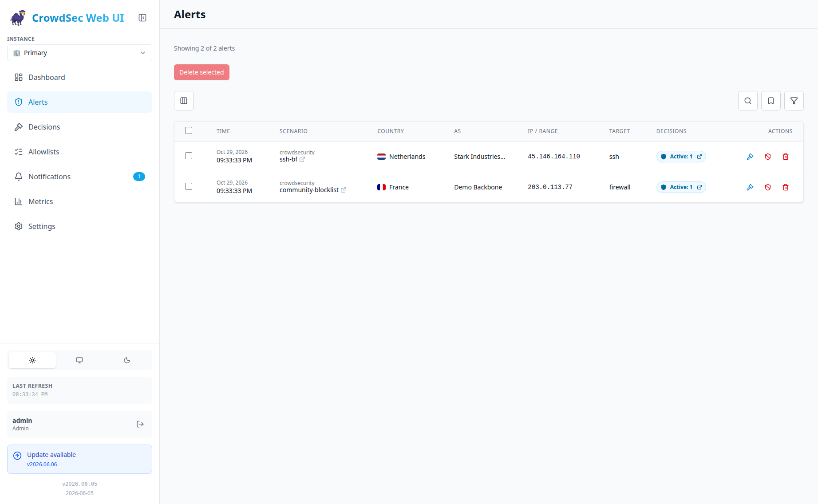Open Settings in sidebar
Image resolution: width=818 pixels, height=504 pixels.
[79, 226]
